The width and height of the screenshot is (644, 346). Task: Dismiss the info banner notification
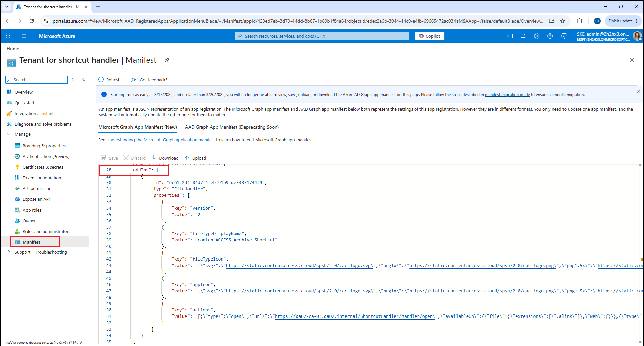coord(638,92)
